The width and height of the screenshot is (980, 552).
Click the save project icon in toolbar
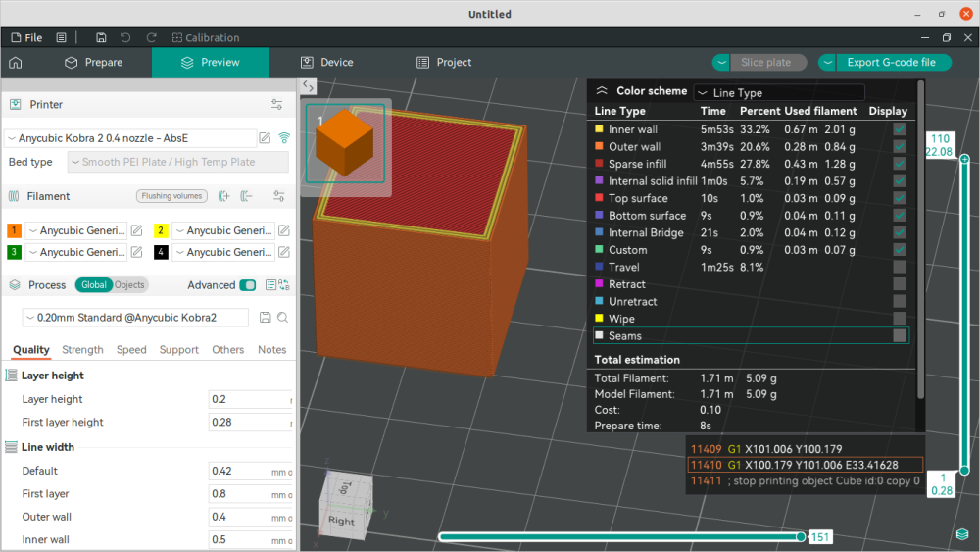tap(101, 37)
